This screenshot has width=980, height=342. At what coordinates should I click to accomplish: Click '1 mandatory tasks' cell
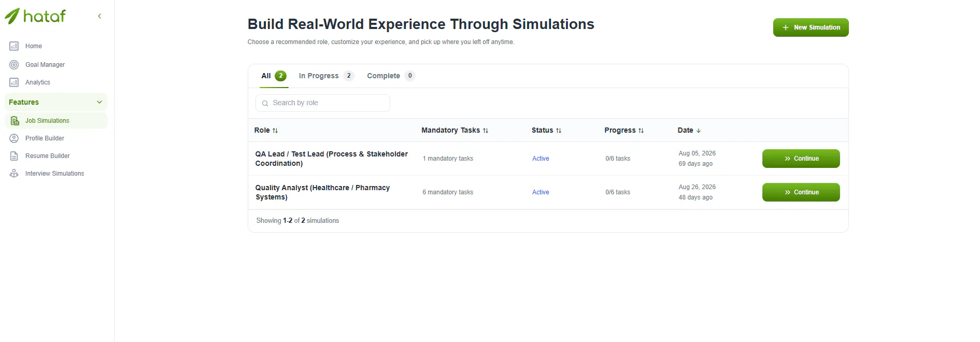(x=448, y=159)
